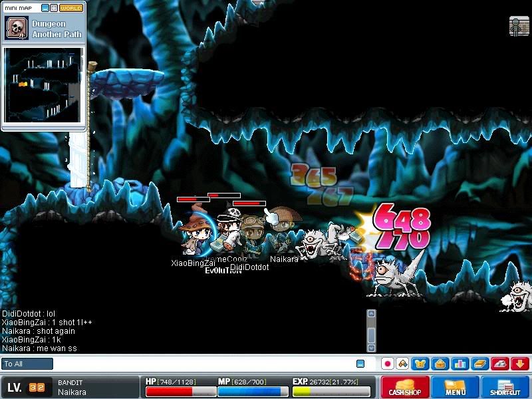Screen dimensions: 532x399
Task: Click the MP value 628/700
Action: click(x=247, y=382)
